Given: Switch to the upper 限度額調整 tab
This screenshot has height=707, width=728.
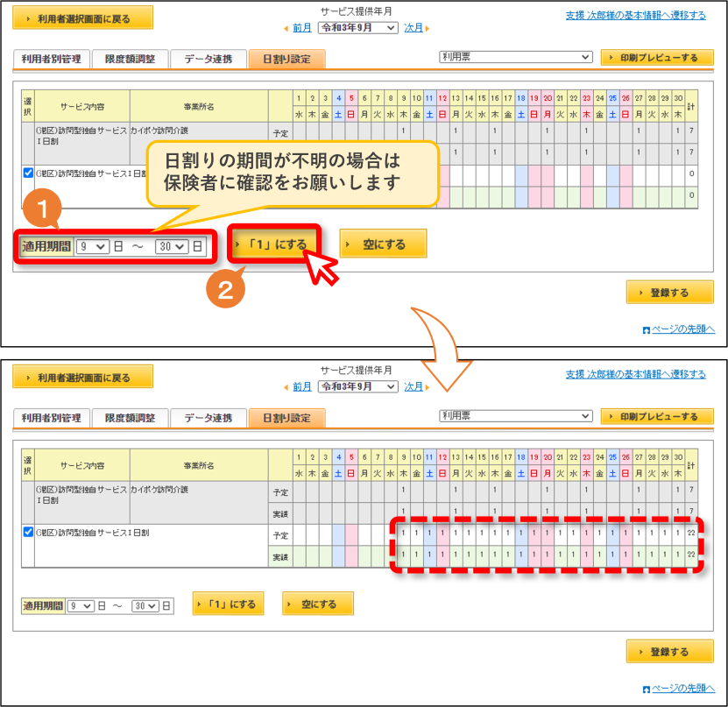Looking at the screenshot, I should pos(130,59).
